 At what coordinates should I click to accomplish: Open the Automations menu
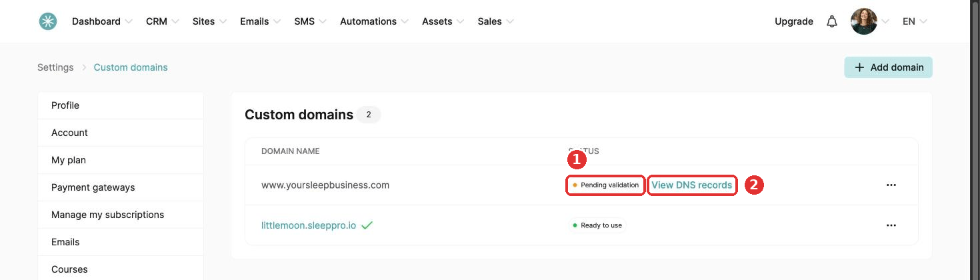(x=374, y=21)
